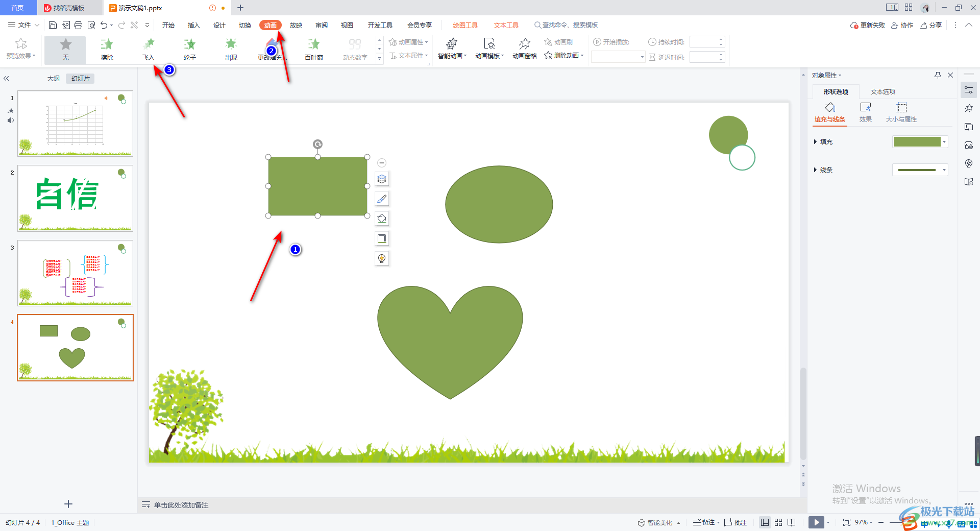Click the floating shape outline icon
The image size is (980, 531).
point(382,238)
